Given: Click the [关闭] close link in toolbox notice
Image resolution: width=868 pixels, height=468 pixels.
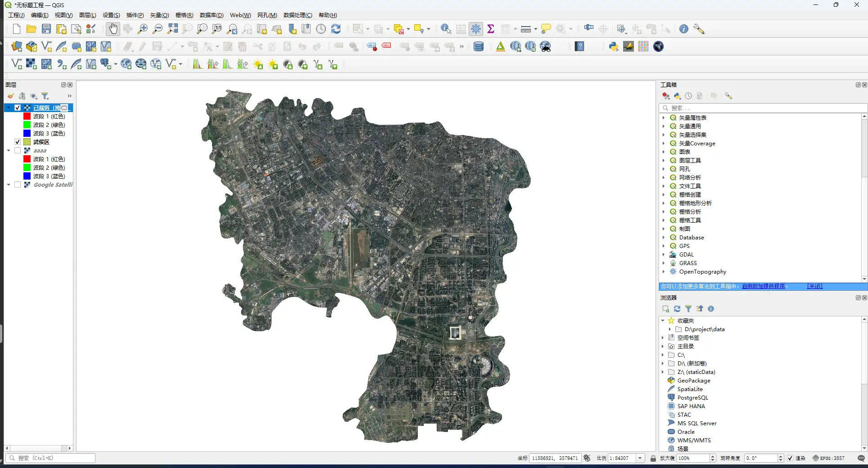Looking at the screenshot, I should click(814, 286).
